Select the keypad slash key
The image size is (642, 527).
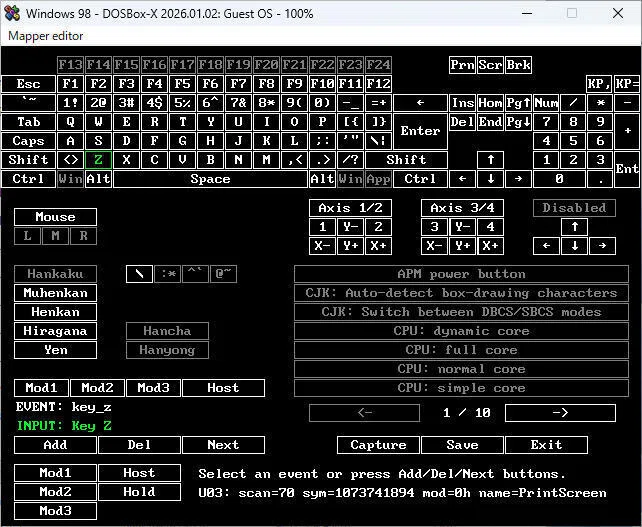pyautogui.click(x=573, y=102)
